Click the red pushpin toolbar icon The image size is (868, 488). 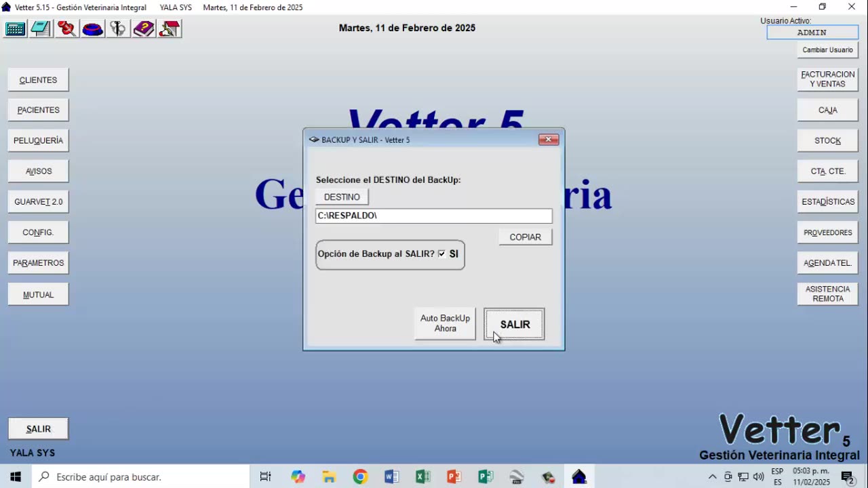(66, 28)
